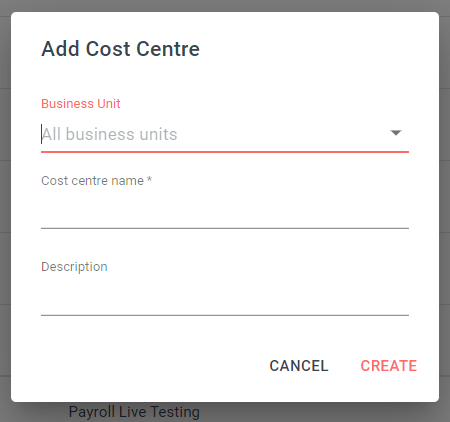Click the red Business Unit label
The height and width of the screenshot is (422, 450).
81,104
